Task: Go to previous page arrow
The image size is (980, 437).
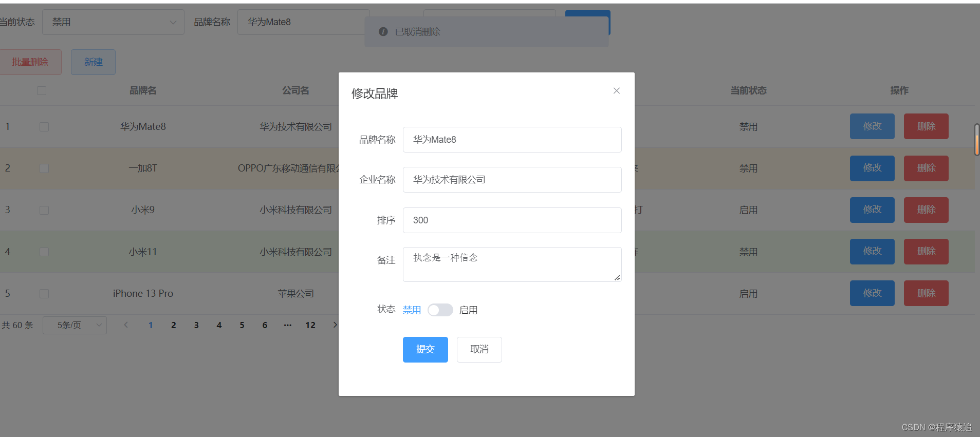Action: 126,325
